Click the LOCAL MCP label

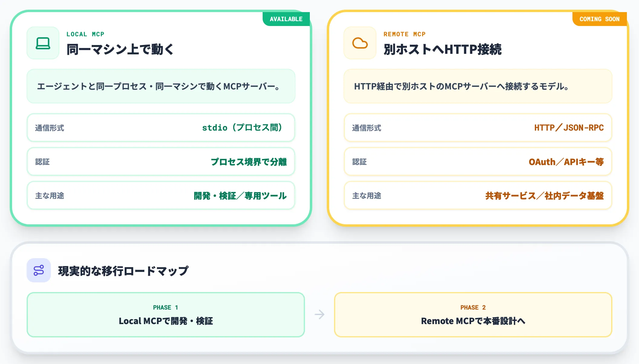tap(85, 34)
